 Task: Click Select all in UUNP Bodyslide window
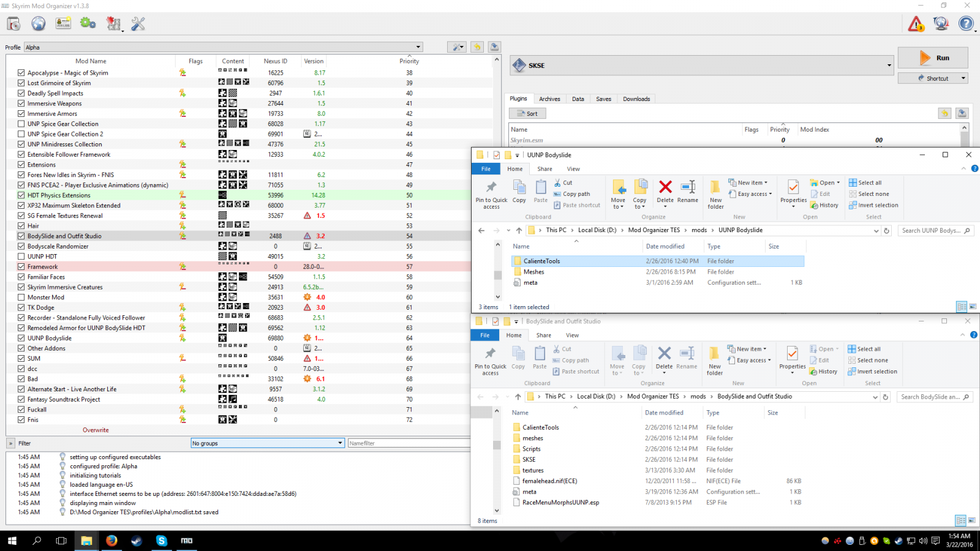point(865,182)
